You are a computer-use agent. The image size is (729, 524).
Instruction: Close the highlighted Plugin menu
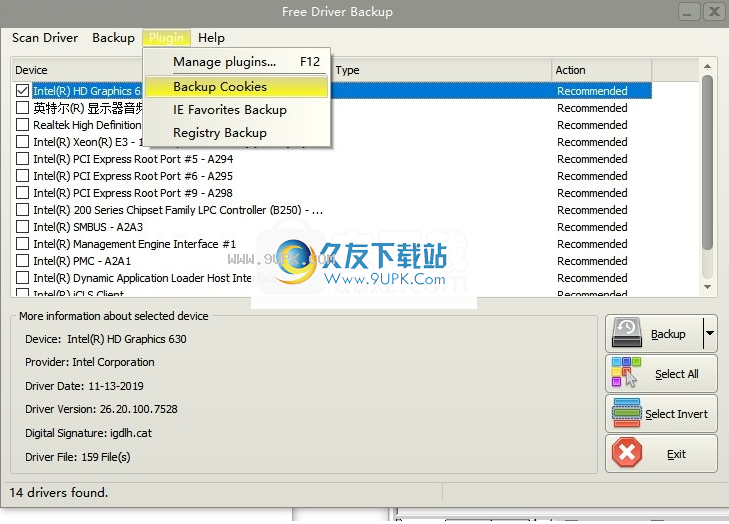(x=166, y=38)
